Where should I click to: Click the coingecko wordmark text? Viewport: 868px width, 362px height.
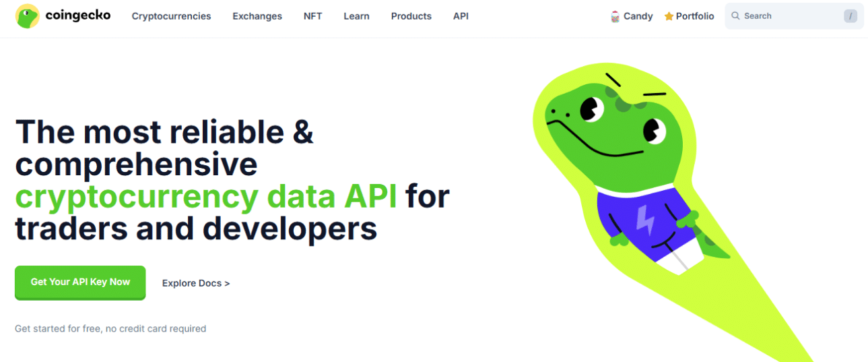pos(77,15)
